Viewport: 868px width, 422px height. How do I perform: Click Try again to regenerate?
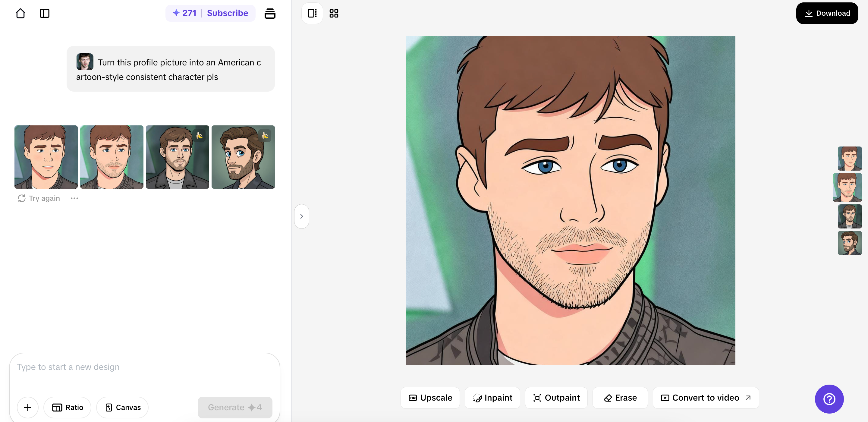point(39,199)
